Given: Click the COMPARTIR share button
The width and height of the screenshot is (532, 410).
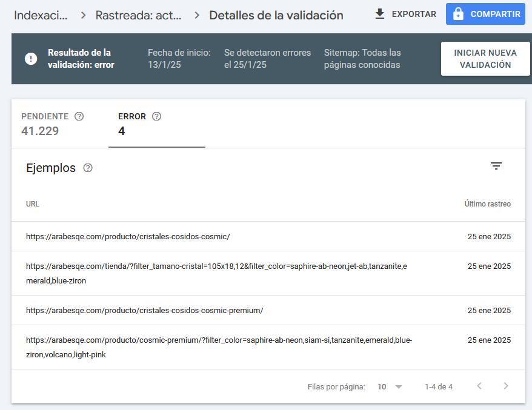Looking at the screenshot, I should click(485, 14).
